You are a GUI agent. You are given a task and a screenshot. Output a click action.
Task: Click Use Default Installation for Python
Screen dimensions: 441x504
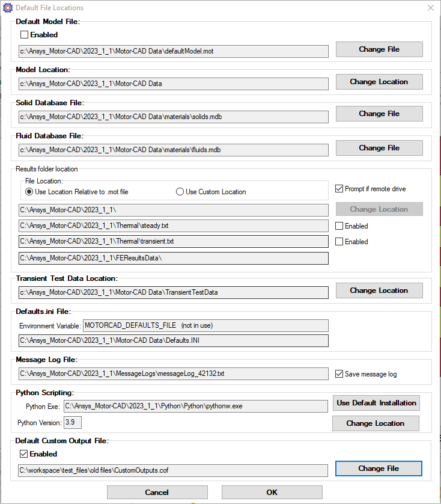tap(376, 403)
